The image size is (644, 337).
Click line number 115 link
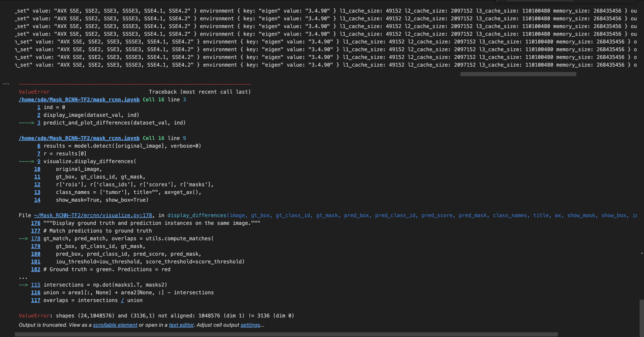click(36, 285)
